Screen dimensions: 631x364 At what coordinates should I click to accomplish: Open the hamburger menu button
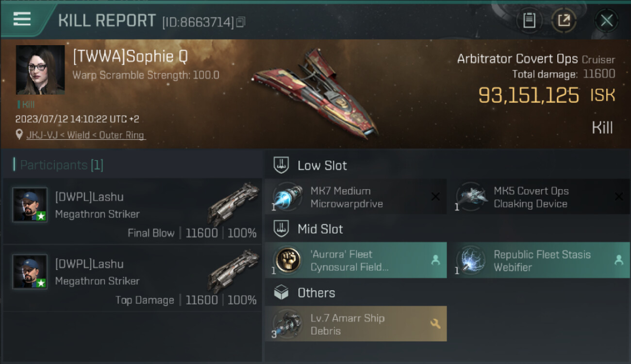(22, 19)
